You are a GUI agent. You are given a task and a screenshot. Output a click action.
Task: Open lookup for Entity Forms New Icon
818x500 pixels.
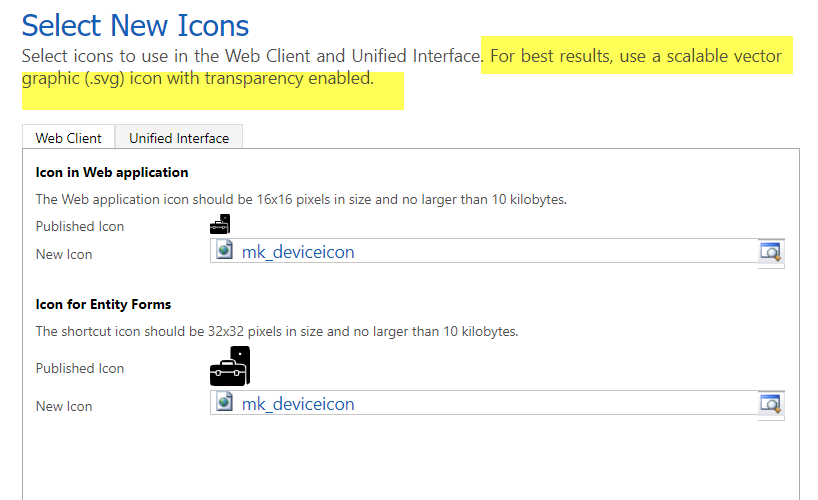(x=771, y=404)
